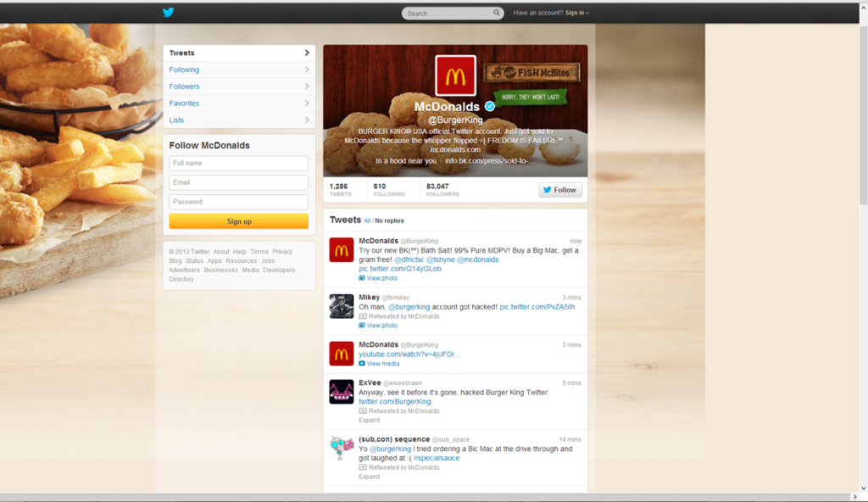Viewport: 868px width, 502px height.
Task: Click the vertical scrollbar thumb
Action: click(864, 114)
